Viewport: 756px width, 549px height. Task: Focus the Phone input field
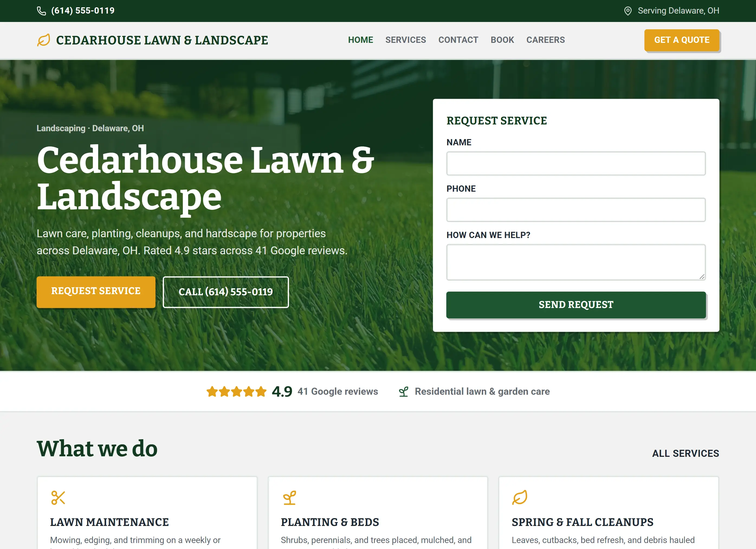(x=576, y=210)
